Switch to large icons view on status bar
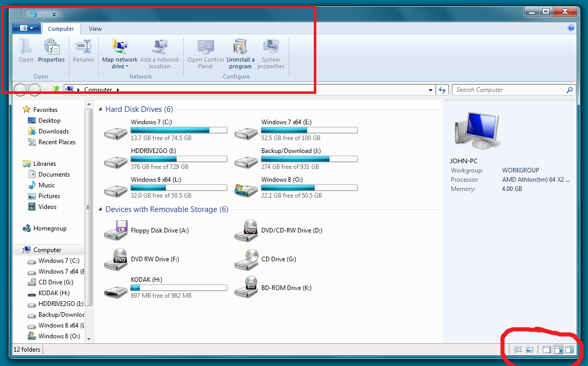The width and height of the screenshot is (588, 366). [x=529, y=349]
